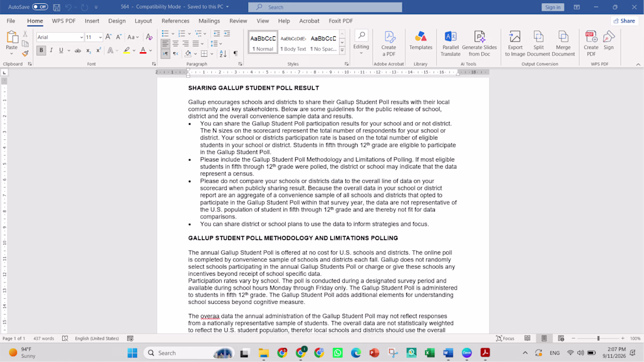Open the Arial font name dropdown
644x362 pixels.
pyautogui.click(x=81, y=37)
